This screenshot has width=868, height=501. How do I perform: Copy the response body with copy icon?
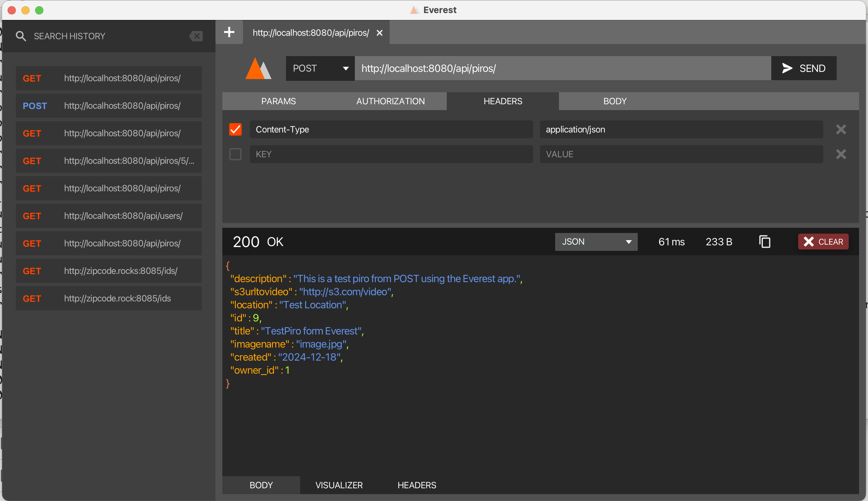point(764,242)
